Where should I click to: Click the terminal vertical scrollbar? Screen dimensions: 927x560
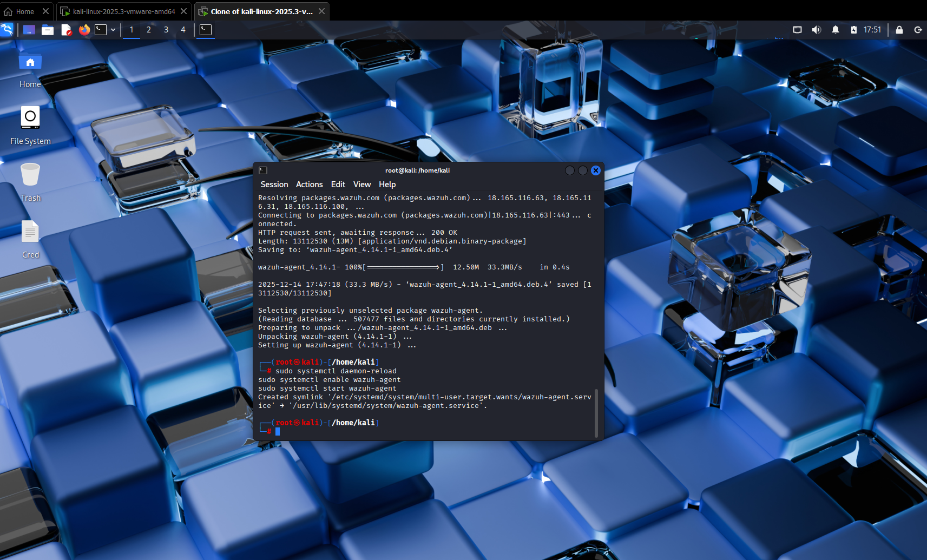point(596,413)
